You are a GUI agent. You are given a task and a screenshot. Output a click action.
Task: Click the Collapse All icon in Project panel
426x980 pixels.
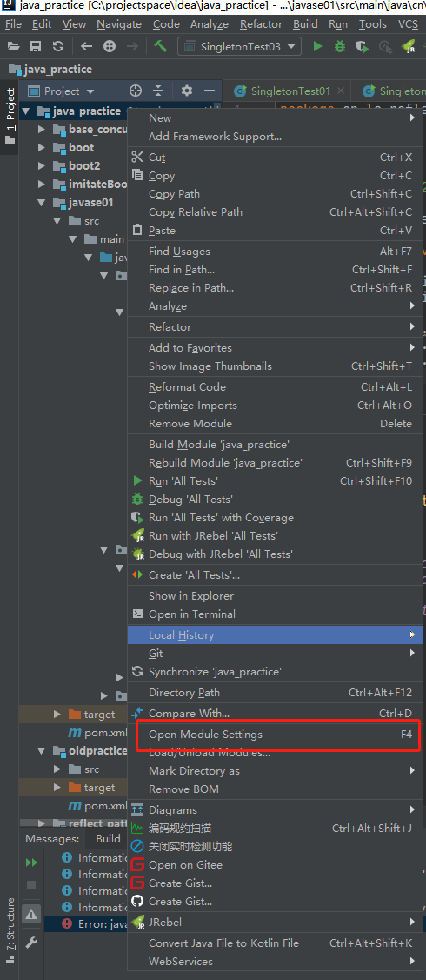pos(158,91)
